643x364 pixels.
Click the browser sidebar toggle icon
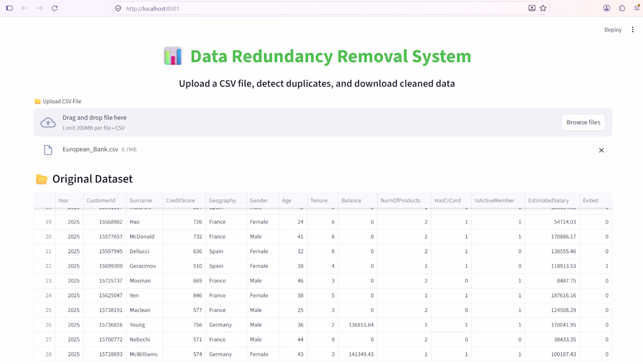tap(9, 8)
